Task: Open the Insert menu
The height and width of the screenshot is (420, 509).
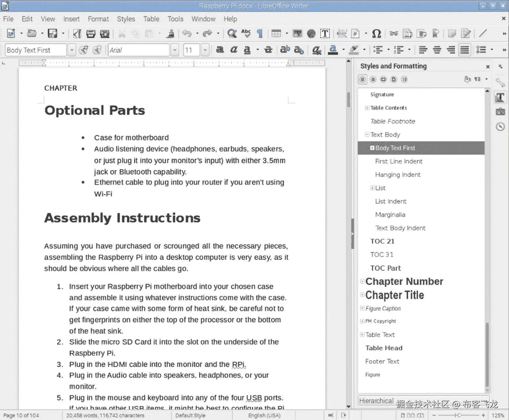Action: click(x=71, y=19)
